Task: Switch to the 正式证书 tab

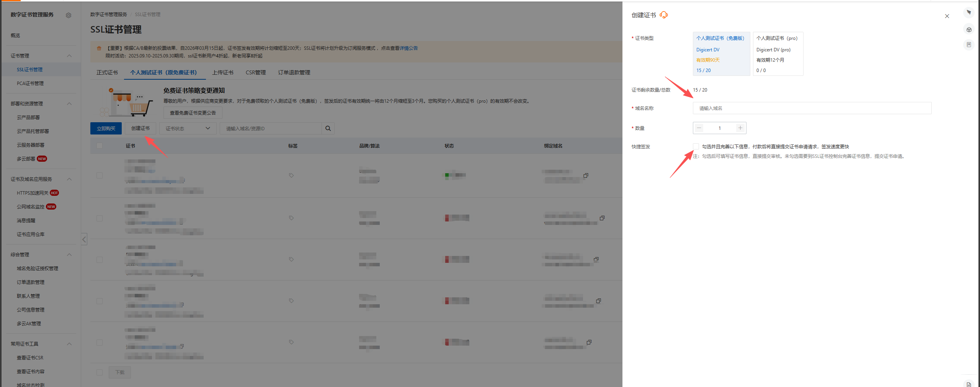Action: point(107,72)
